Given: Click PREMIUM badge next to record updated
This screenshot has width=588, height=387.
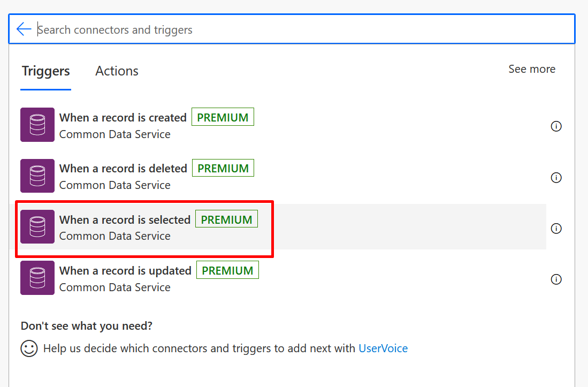Looking at the screenshot, I should click(x=227, y=270).
